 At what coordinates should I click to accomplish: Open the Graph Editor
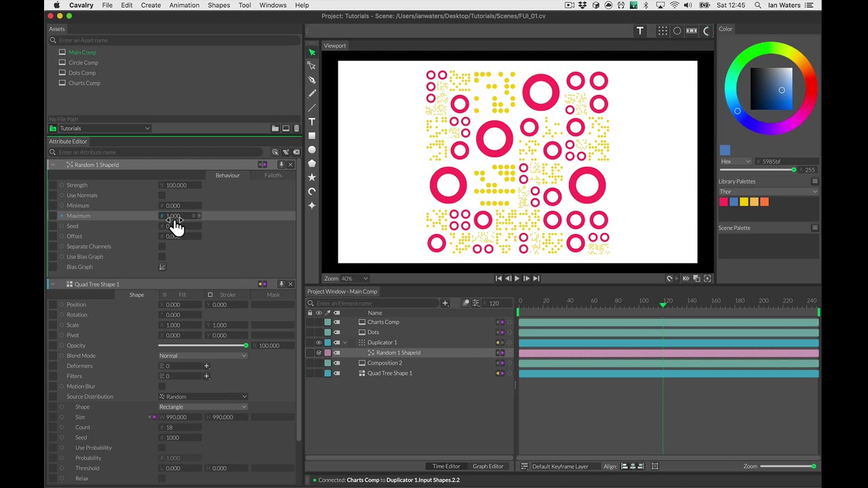click(488, 466)
